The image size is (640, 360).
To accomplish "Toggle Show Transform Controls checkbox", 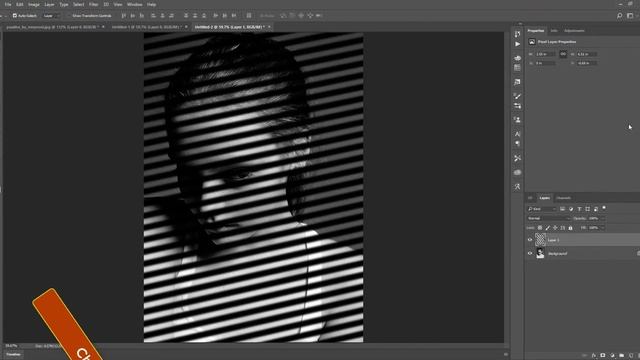I will [69, 16].
